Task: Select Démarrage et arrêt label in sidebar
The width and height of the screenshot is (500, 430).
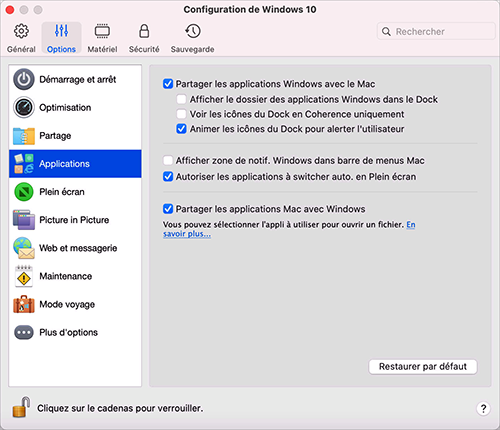Action: (x=78, y=79)
